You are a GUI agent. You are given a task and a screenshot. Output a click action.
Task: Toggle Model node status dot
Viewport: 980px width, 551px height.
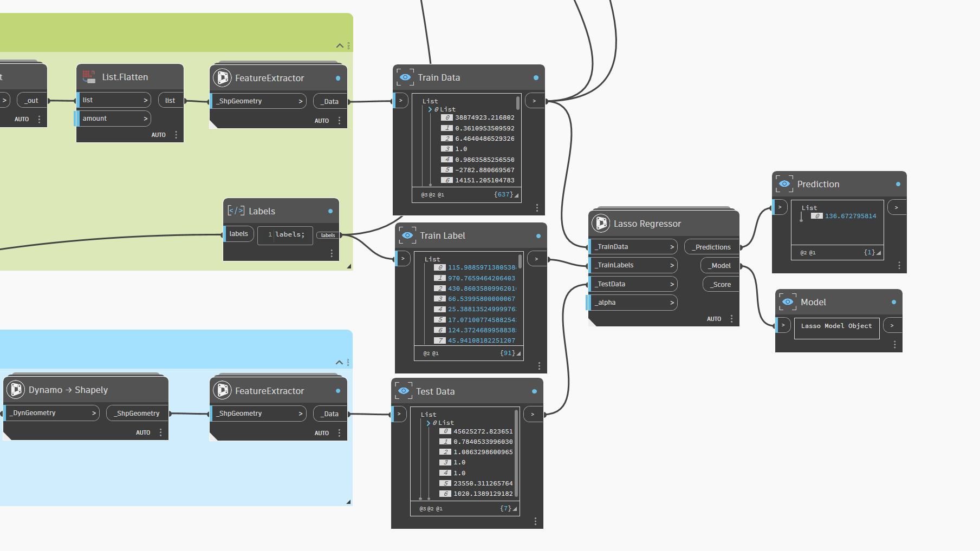tap(893, 302)
